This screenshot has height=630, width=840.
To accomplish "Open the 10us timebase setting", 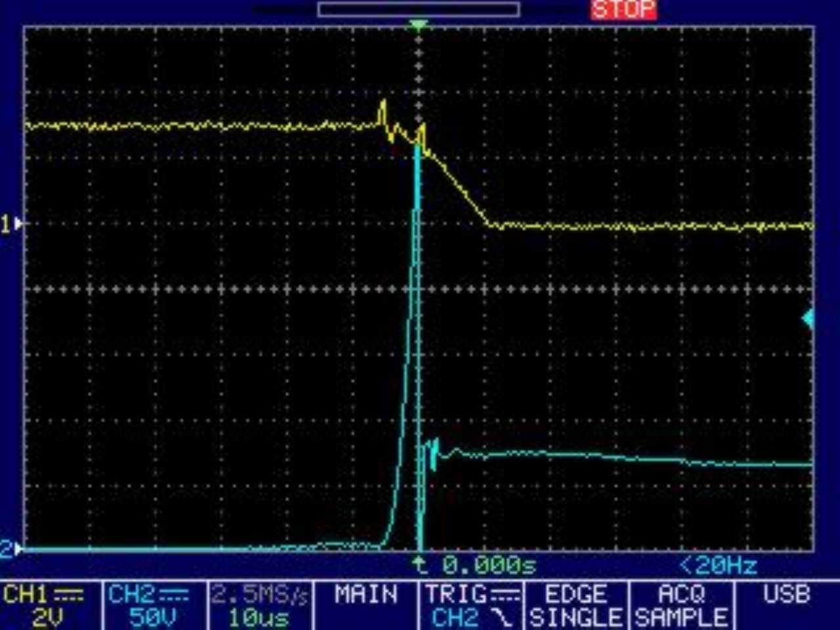I will pos(259,618).
